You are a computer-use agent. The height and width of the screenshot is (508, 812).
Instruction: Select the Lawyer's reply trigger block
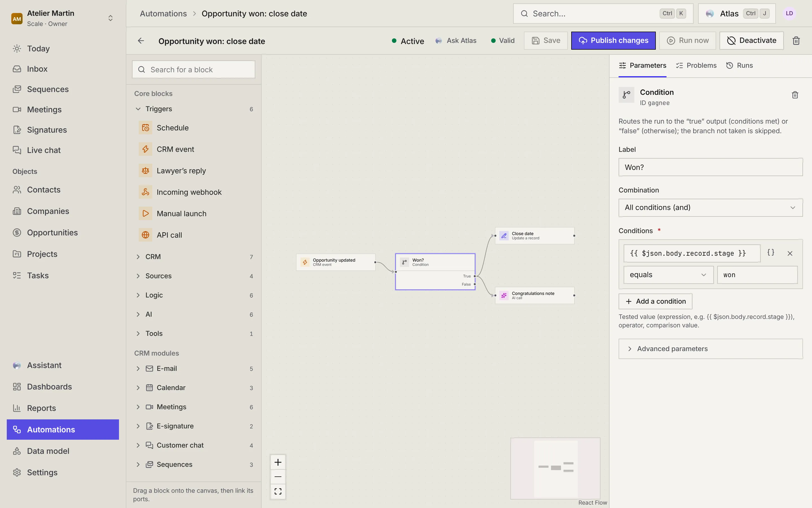pyautogui.click(x=194, y=171)
